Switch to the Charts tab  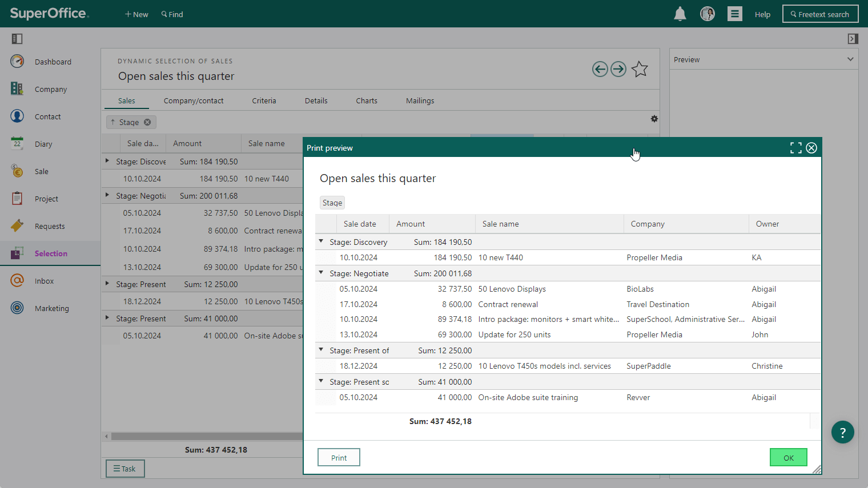367,100
